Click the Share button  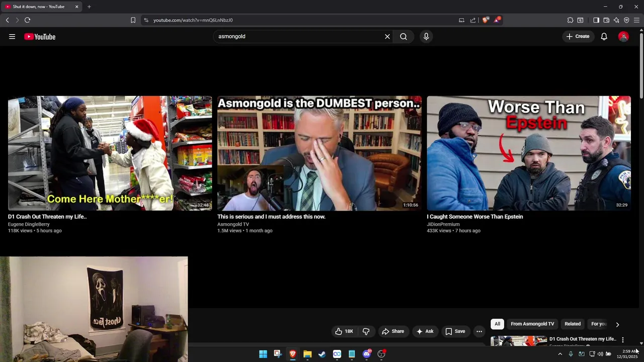click(393, 331)
